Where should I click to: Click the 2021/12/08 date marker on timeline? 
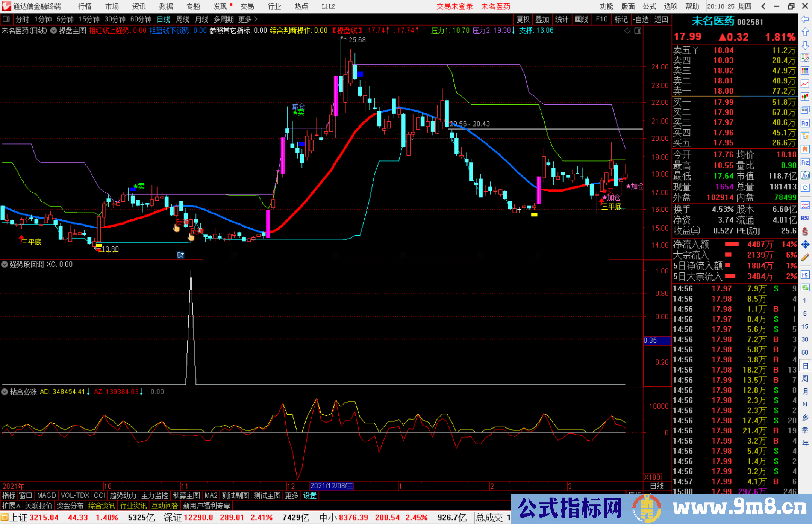click(332, 486)
